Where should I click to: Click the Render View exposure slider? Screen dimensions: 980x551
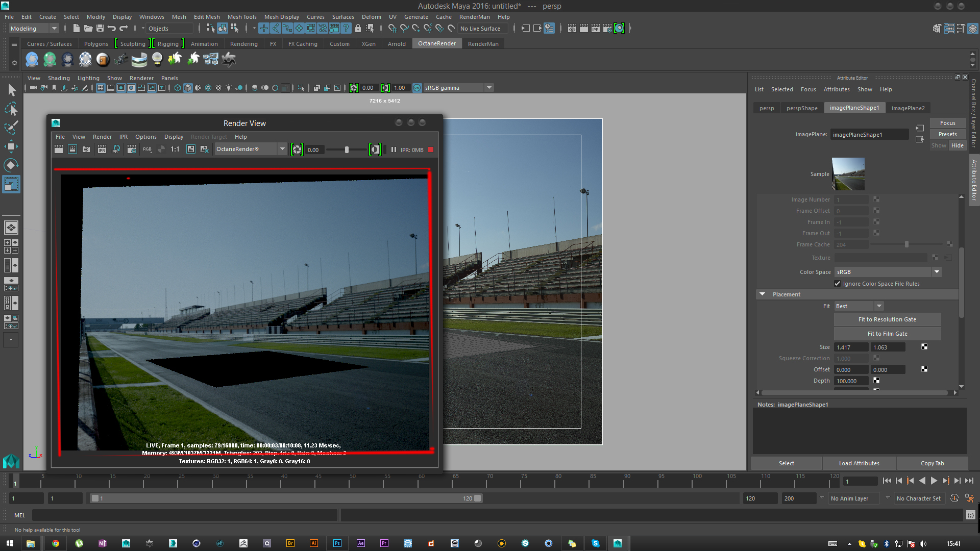click(347, 149)
